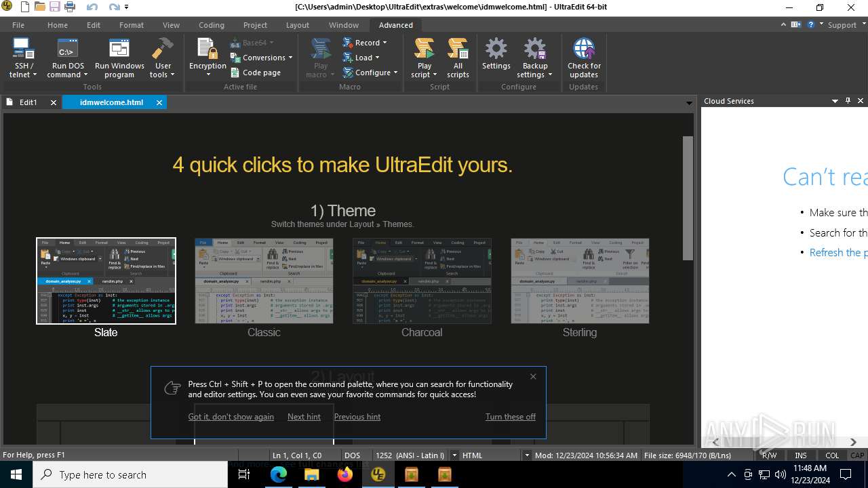Click Save icon in quick access bar
The width and height of the screenshot is (868, 488).
[x=54, y=7]
